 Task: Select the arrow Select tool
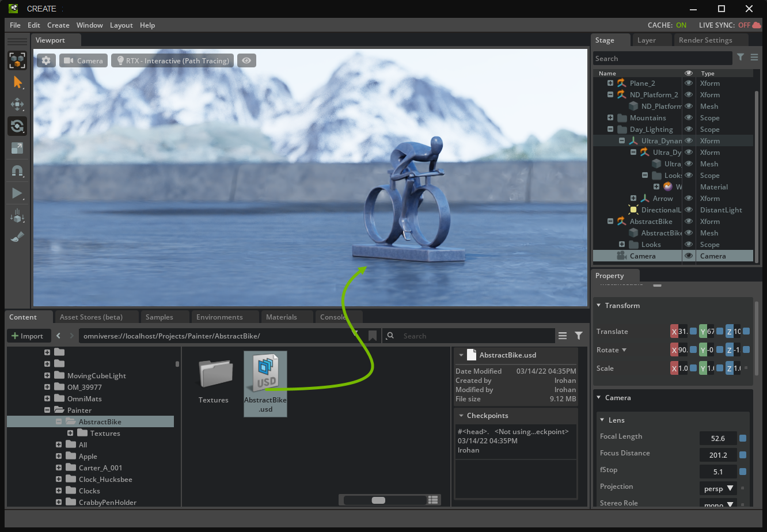17,82
